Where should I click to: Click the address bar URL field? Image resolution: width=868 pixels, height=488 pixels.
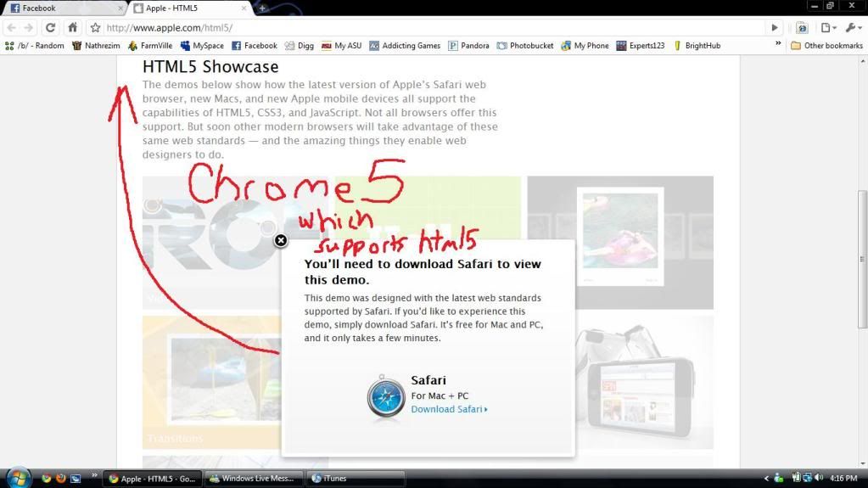tap(424, 27)
